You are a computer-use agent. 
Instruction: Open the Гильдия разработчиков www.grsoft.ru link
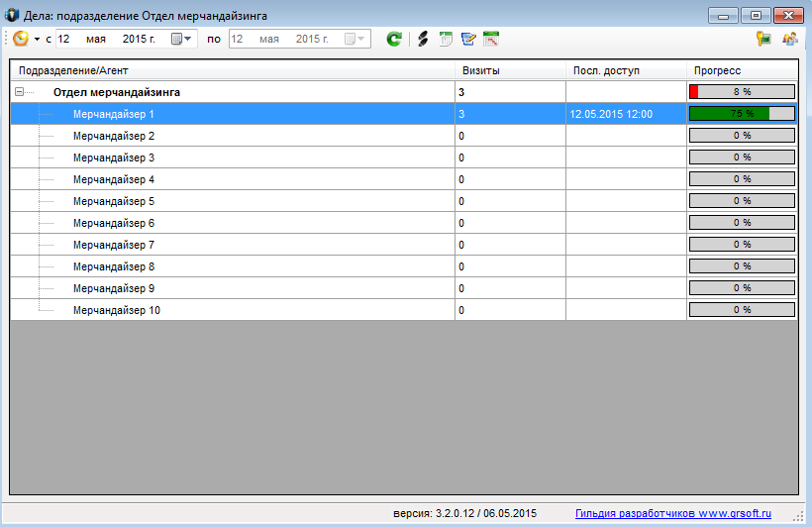[672, 514]
